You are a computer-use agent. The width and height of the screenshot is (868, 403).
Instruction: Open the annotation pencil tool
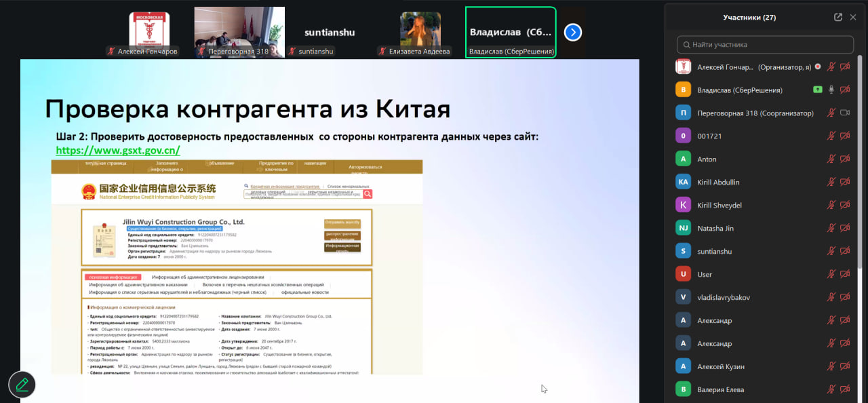click(x=22, y=384)
